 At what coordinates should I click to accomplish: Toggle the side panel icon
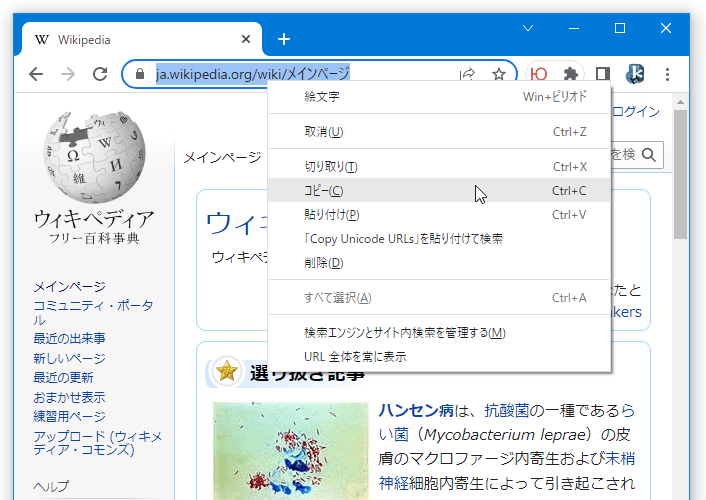click(x=602, y=74)
